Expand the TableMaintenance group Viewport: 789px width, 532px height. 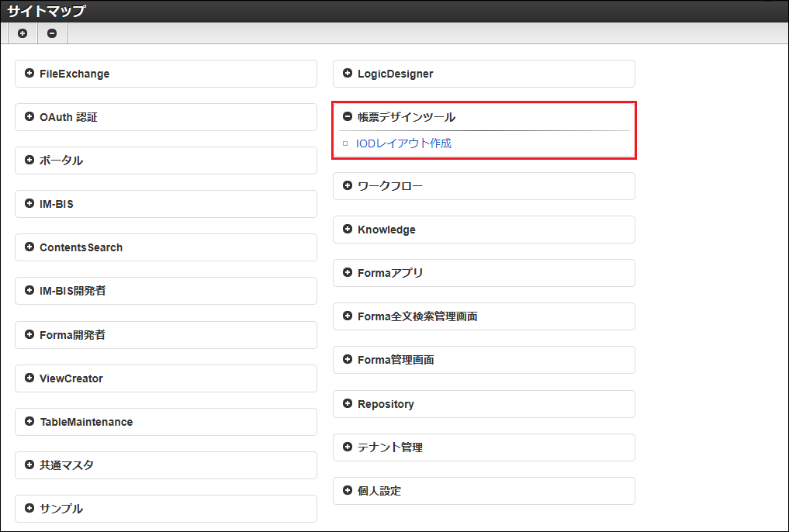(x=29, y=422)
